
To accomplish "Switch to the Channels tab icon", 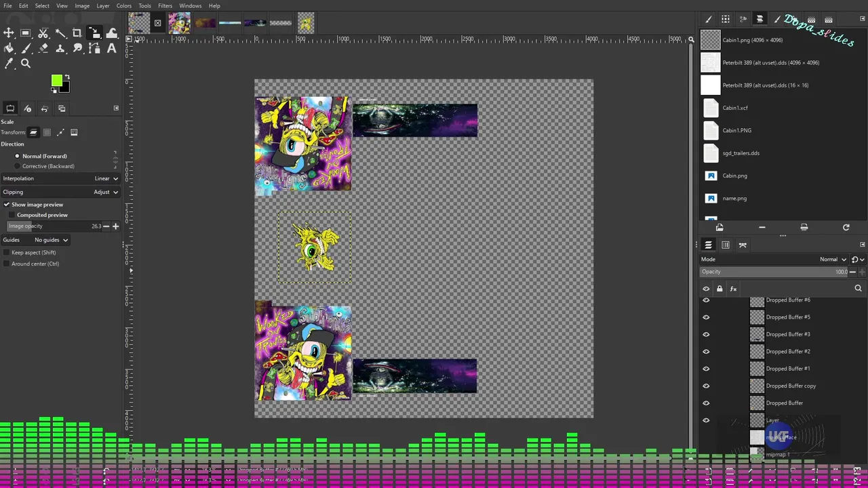I will (x=726, y=245).
